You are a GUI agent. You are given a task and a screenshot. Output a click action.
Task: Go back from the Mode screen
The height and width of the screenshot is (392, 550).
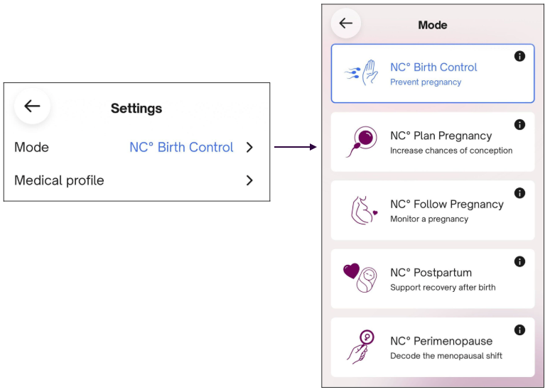click(346, 23)
